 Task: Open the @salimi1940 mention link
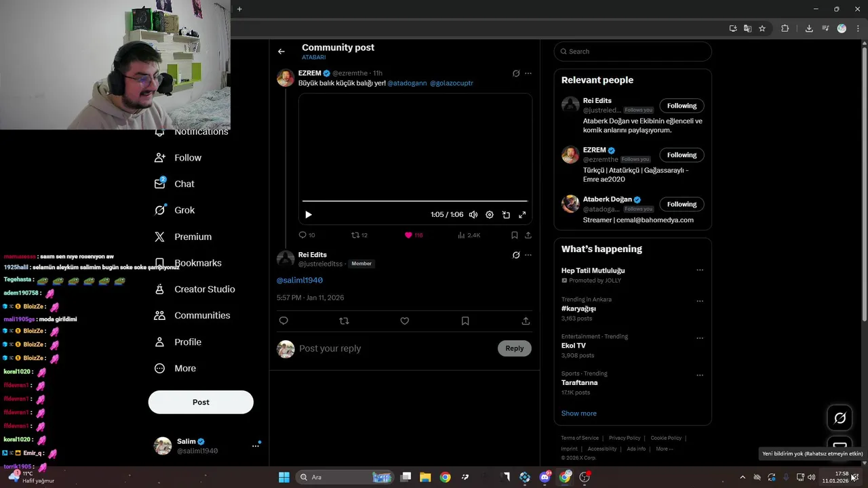coord(300,280)
